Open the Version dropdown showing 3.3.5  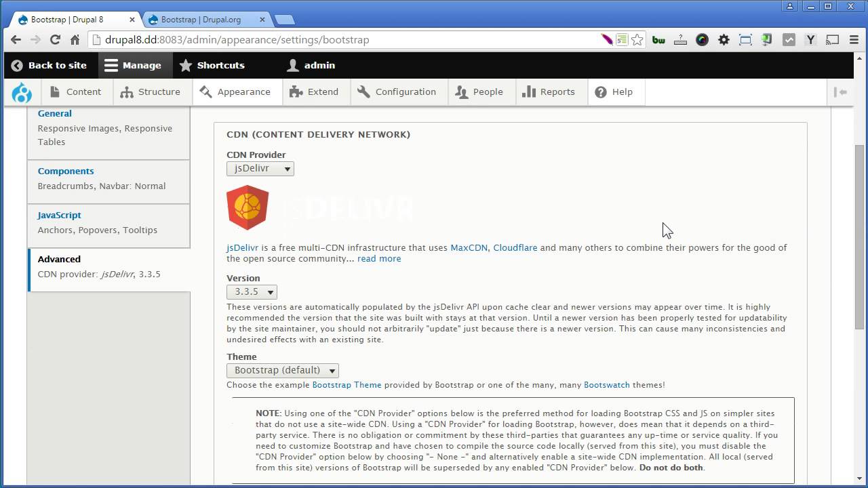pos(252,292)
